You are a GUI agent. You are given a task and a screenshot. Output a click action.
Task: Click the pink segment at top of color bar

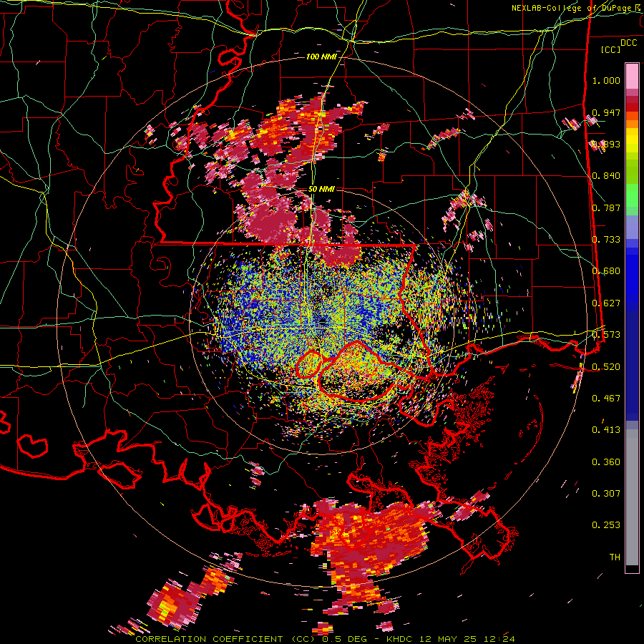(632, 77)
